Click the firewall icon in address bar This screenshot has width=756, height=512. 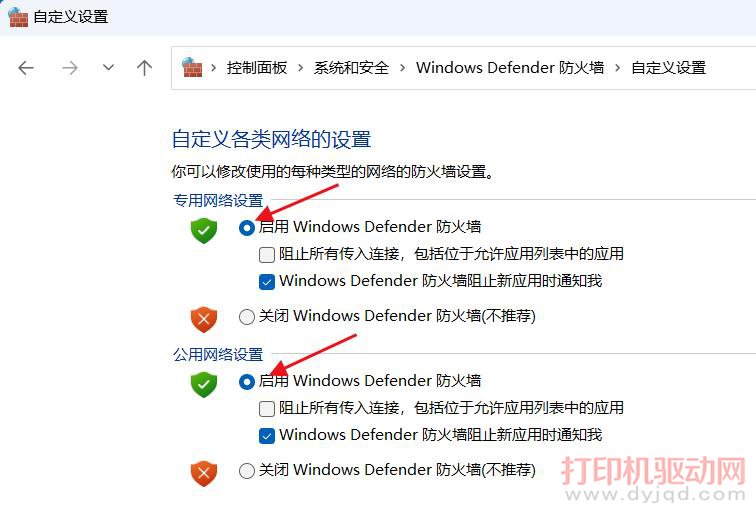coord(191,67)
